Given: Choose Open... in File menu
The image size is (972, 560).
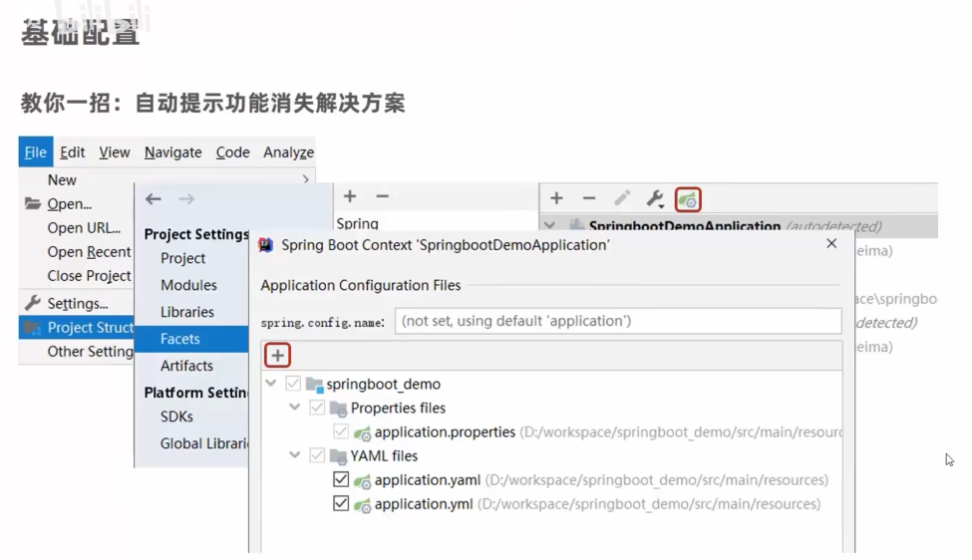Looking at the screenshot, I should [x=70, y=204].
